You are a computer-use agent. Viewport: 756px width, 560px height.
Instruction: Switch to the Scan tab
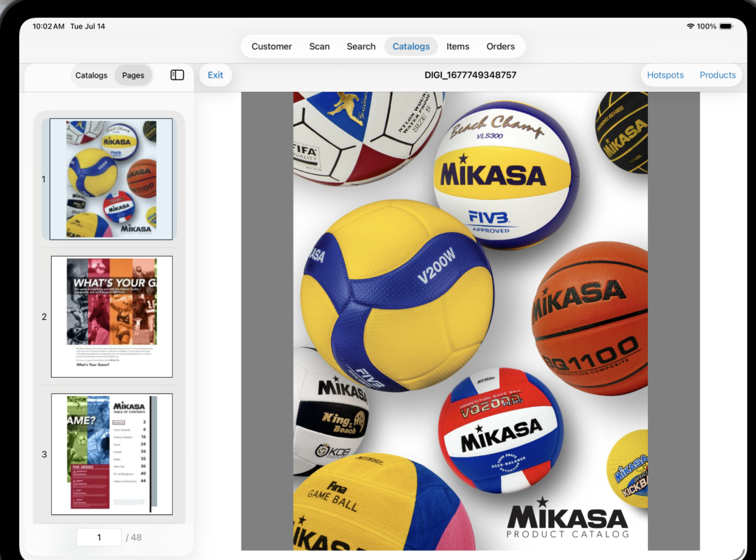click(x=319, y=46)
